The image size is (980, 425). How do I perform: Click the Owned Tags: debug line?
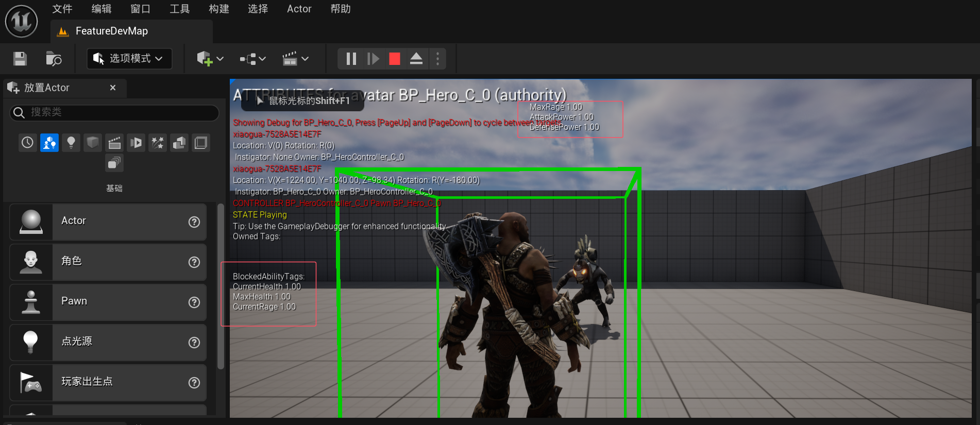[x=257, y=236]
